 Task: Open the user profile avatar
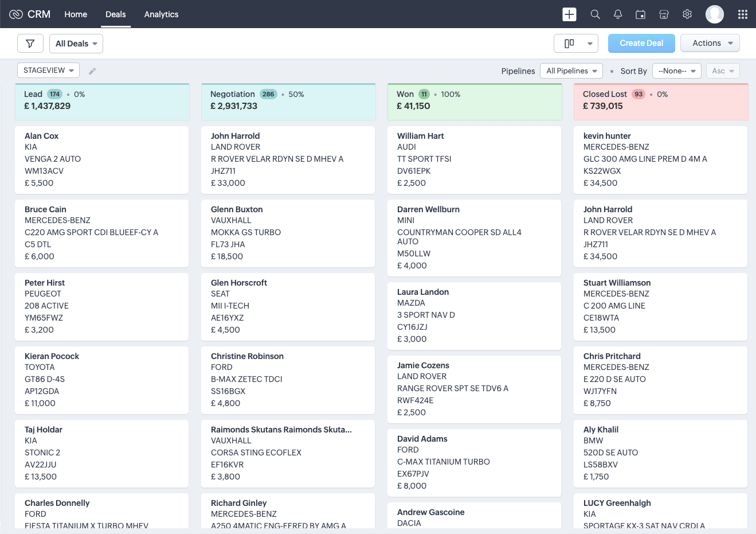pos(715,14)
